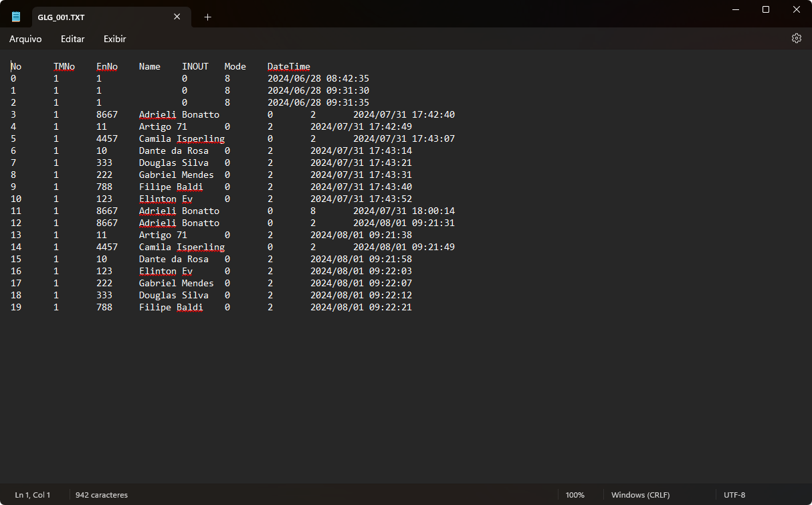Click on the text Filipe Baldi in row 19
This screenshot has height=505, width=812.
[x=171, y=308]
